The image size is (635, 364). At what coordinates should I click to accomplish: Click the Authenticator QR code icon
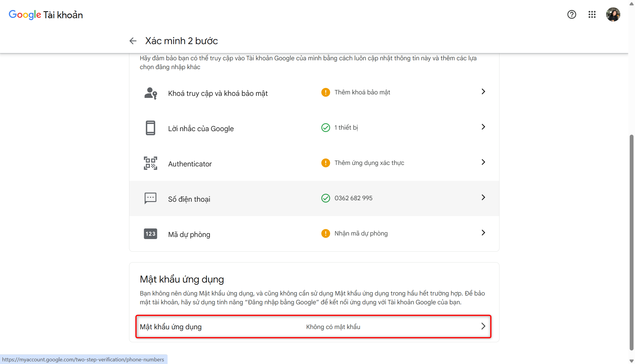coord(151,163)
